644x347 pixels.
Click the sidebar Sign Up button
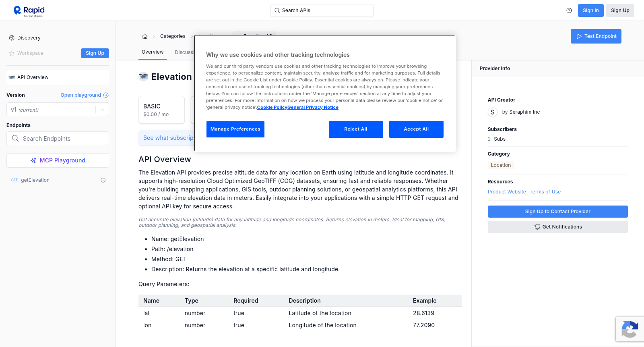(x=95, y=53)
